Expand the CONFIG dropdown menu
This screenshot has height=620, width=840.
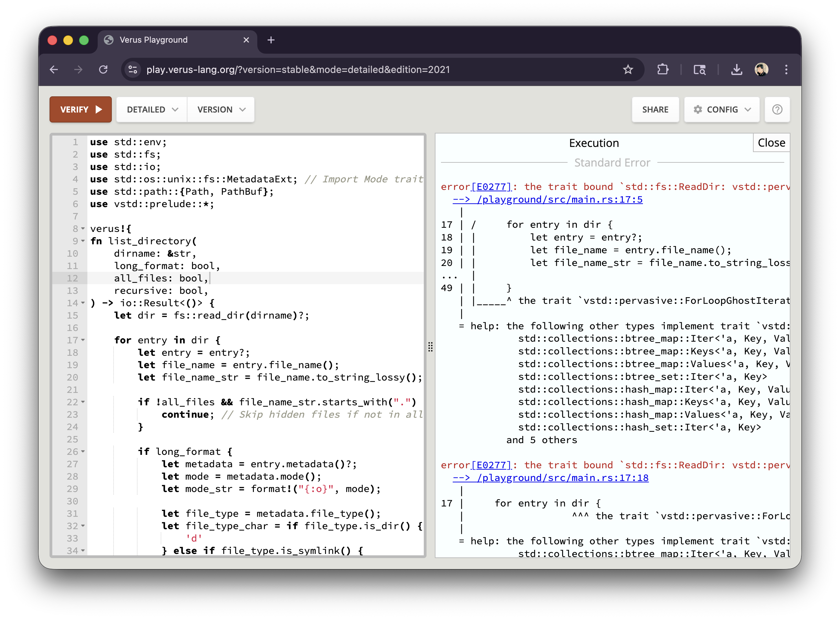click(x=721, y=110)
